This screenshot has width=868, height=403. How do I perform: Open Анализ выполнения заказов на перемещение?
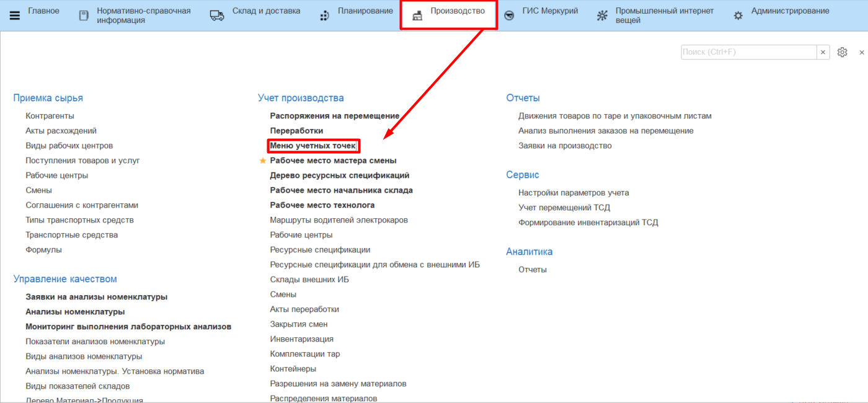606,131
